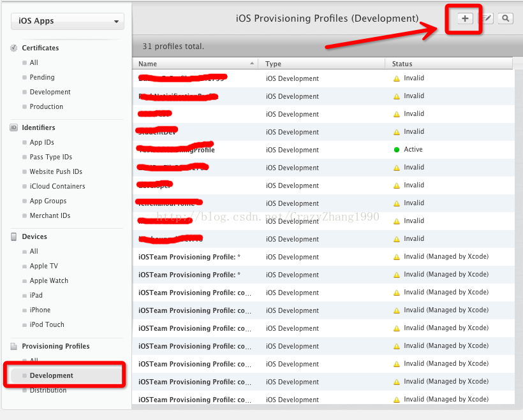Open the iOS Apps dropdown

tap(68, 21)
